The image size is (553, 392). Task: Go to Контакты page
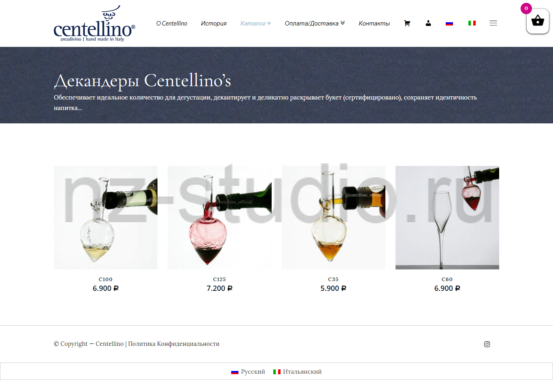(374, 23)
